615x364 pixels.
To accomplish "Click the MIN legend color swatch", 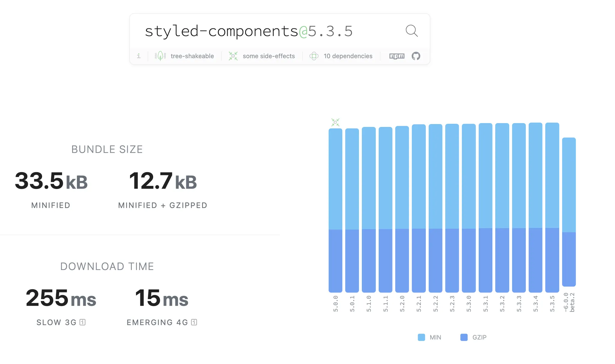I will [x=421, y=337].
